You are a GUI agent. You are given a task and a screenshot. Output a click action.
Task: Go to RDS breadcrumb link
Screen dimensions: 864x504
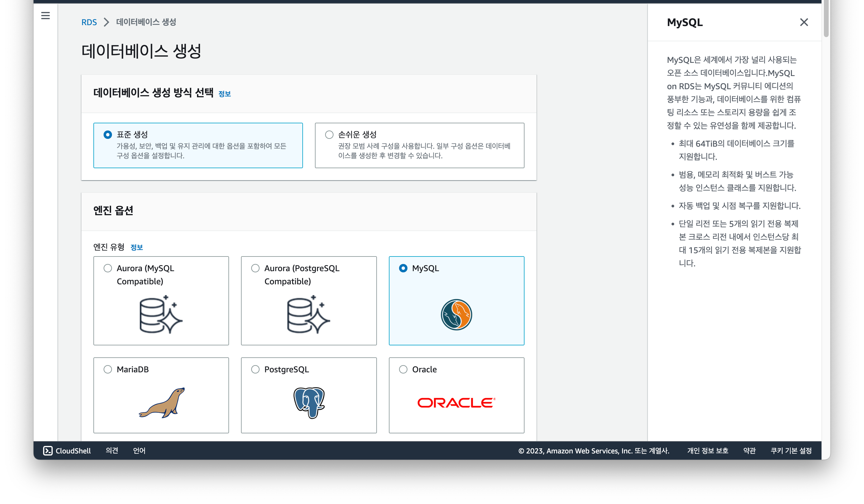click(89, 22)
